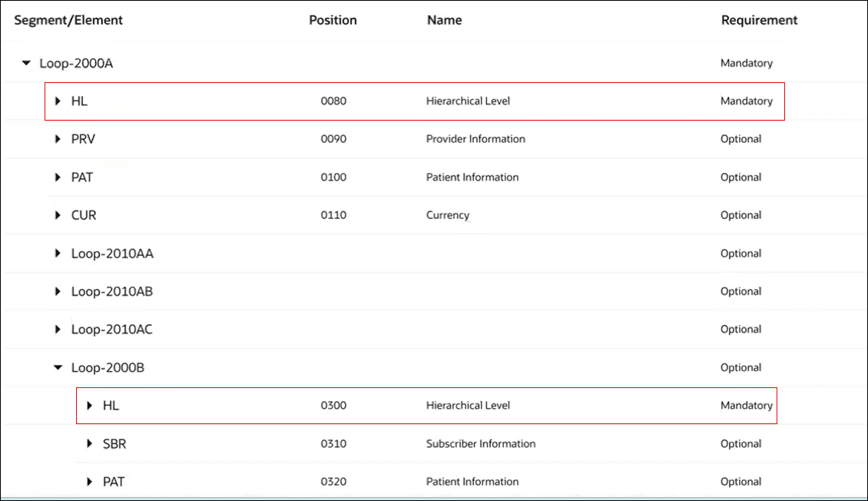
Task: Collapse the Loop-2000A segment
Action: tap(26, 63)
